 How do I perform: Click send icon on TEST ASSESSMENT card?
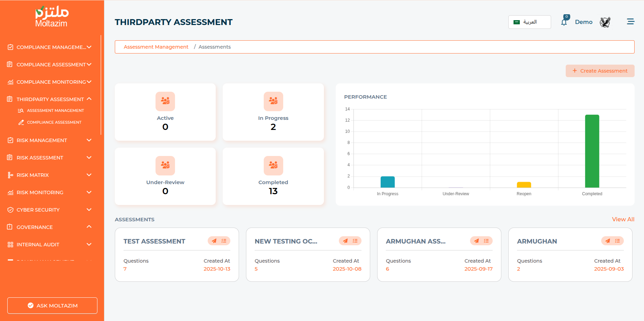[x=214, y=241]
